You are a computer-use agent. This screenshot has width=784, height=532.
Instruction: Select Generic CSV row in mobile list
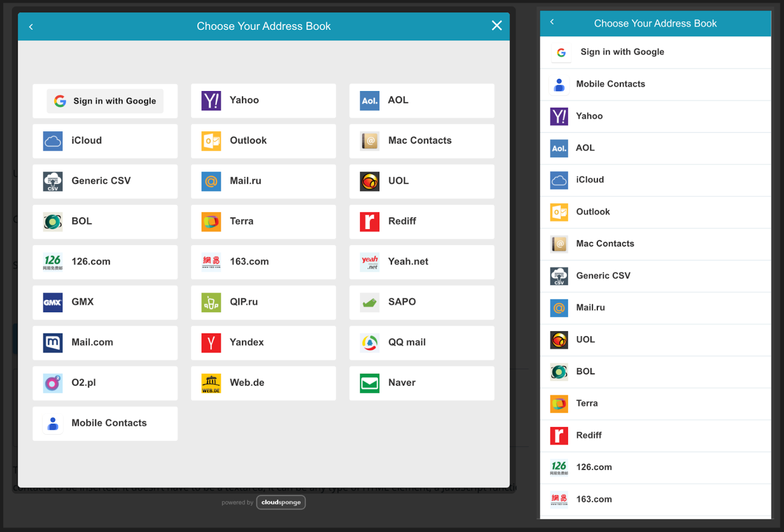(655, 276)
